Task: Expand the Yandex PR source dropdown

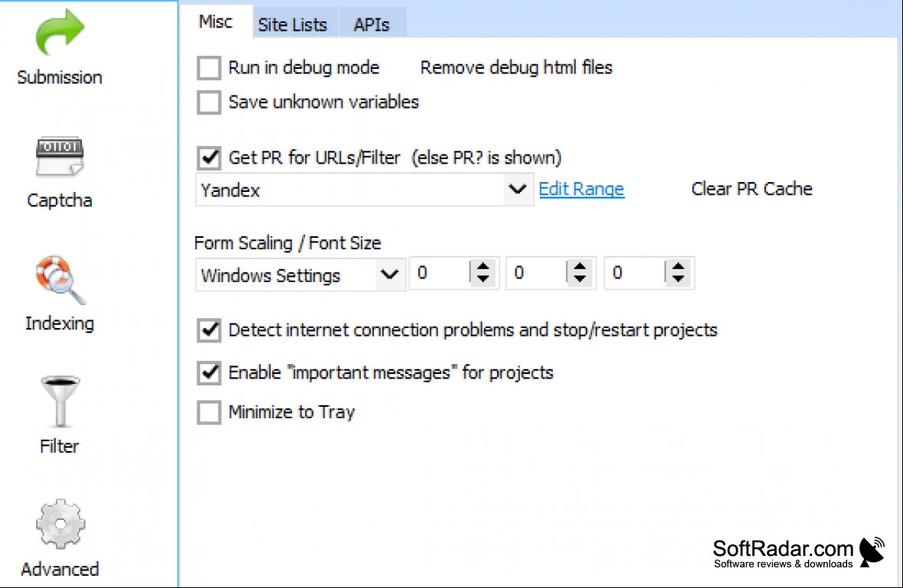Action: pos(517,190)
